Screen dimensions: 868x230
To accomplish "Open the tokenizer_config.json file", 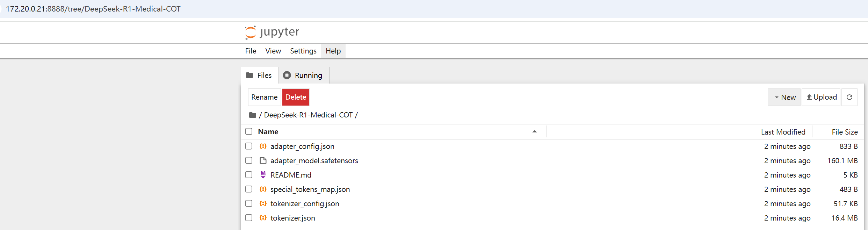I will (304, 203).
